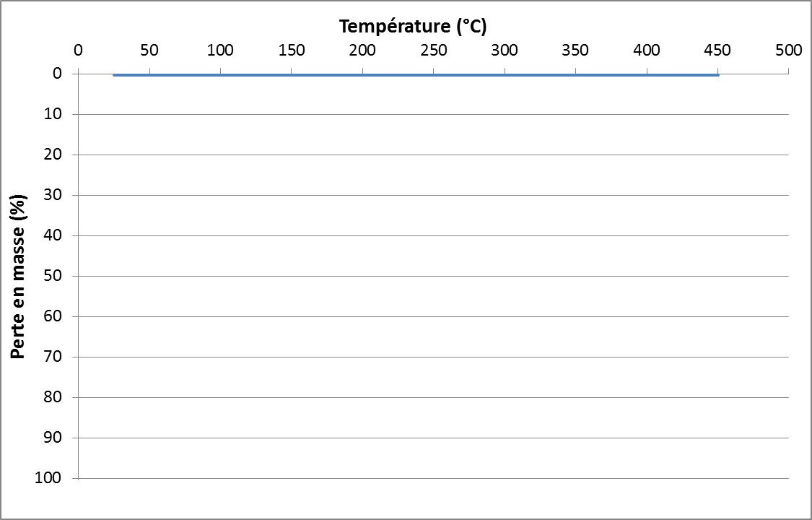Select the 50 label on temperature axis
The width and height of the screenshot is (812, 520).
(x=149, y=51)
